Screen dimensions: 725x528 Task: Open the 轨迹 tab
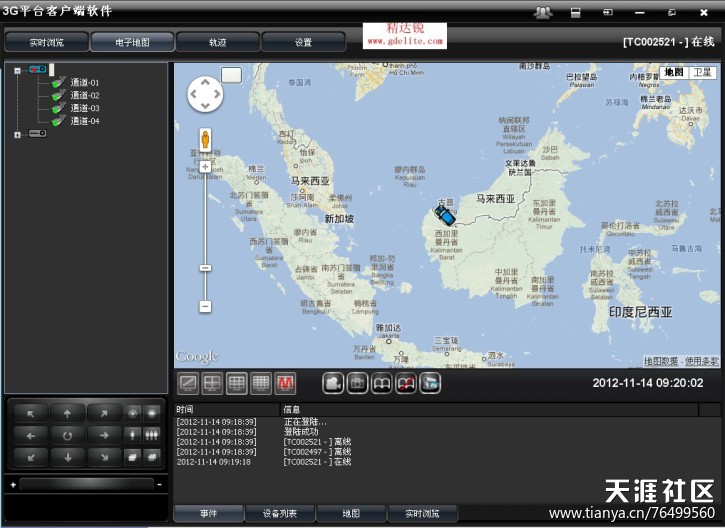(217, 43)
